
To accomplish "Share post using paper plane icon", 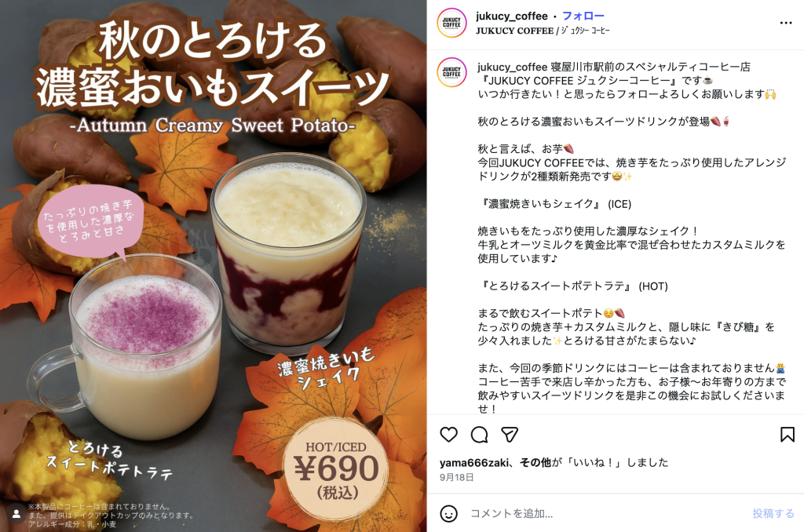I will (510, 435).
